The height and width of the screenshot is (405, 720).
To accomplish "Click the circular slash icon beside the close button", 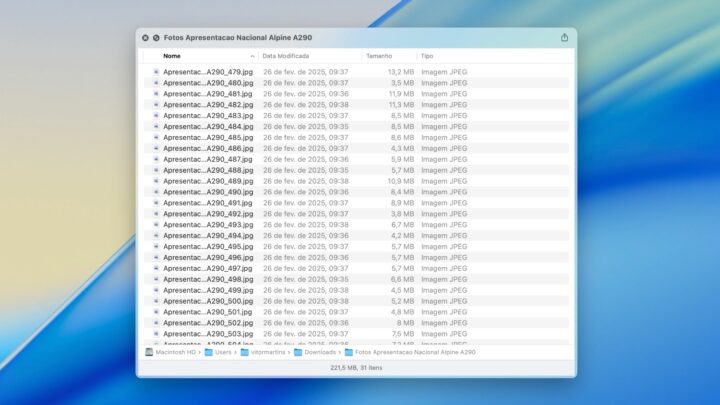I will pos(156,38).
